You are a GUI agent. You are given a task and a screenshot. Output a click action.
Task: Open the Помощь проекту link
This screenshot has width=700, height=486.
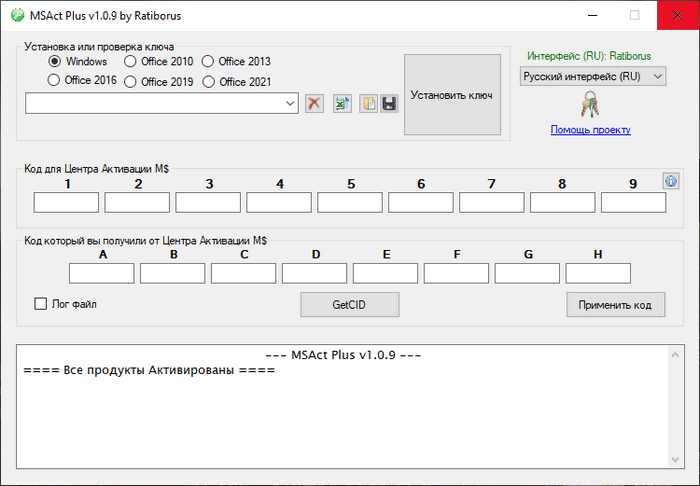coord(590,129)
